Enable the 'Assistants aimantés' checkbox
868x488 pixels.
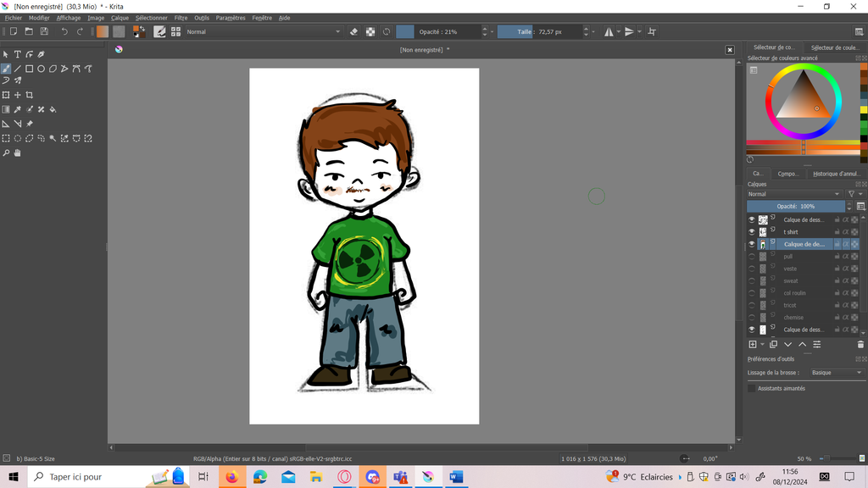751,388
